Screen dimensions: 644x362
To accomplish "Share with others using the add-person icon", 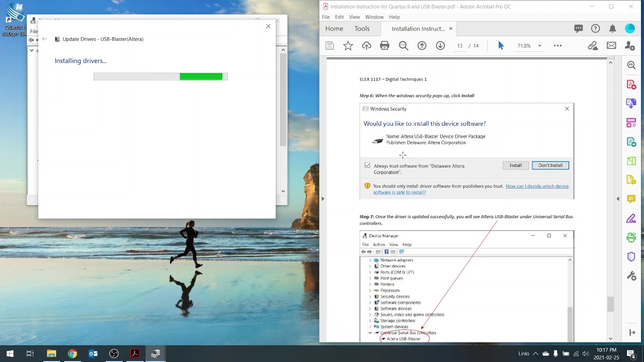I will coord(630,46).
